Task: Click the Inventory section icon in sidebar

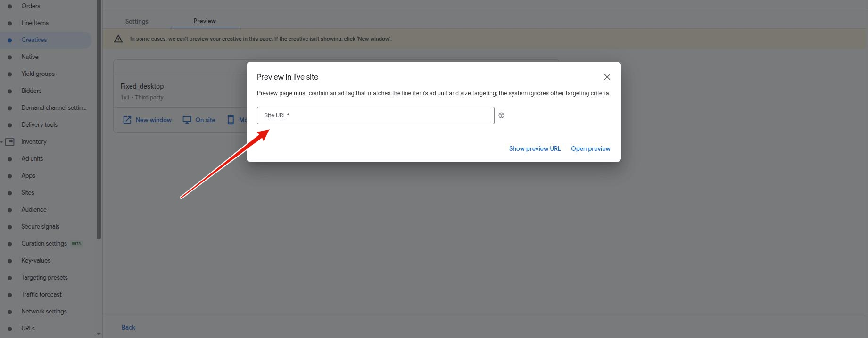Action: [x=10, y=141]
